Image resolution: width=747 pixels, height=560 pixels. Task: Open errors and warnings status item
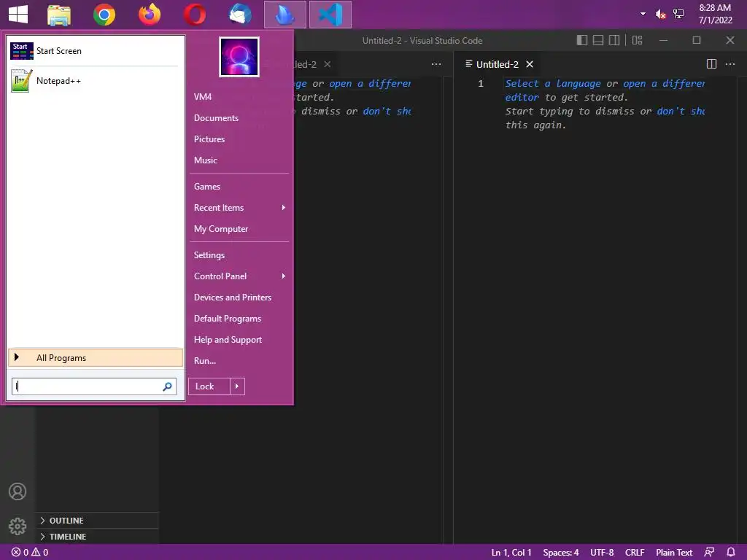point(29,553)
